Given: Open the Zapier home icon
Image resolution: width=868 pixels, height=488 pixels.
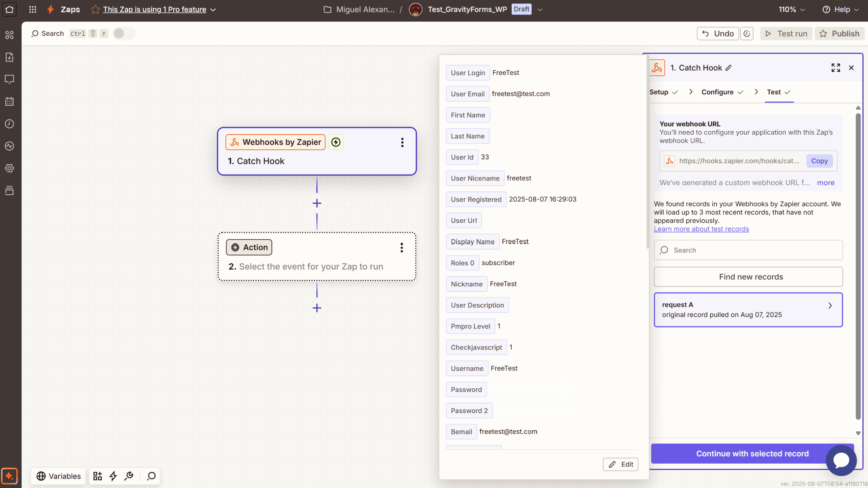Looking at the screenshot, I should click(9, 10).
